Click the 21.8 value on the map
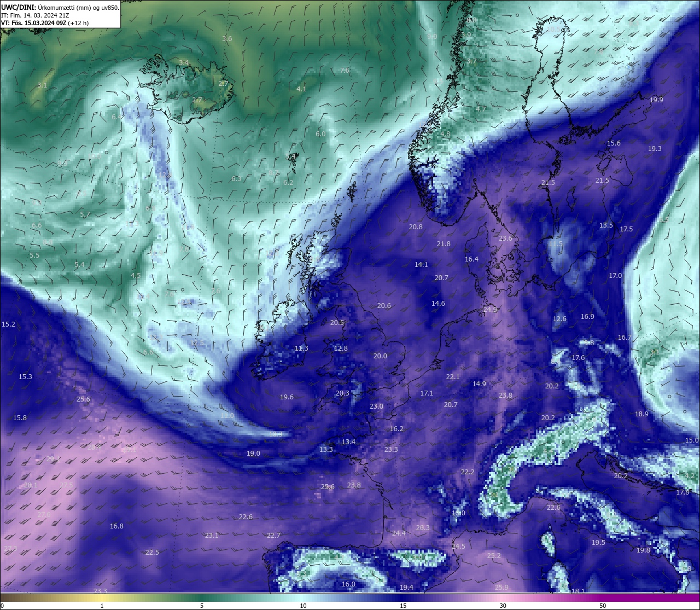Image resolution: width=700 pixels, height=610 pixels. pyautogui.click(x=444, y=244)
